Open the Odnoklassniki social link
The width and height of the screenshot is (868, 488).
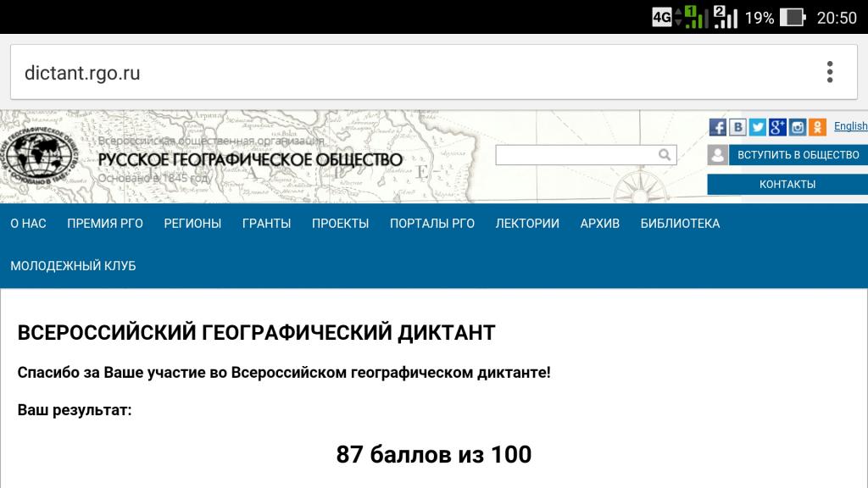point(817,127)
